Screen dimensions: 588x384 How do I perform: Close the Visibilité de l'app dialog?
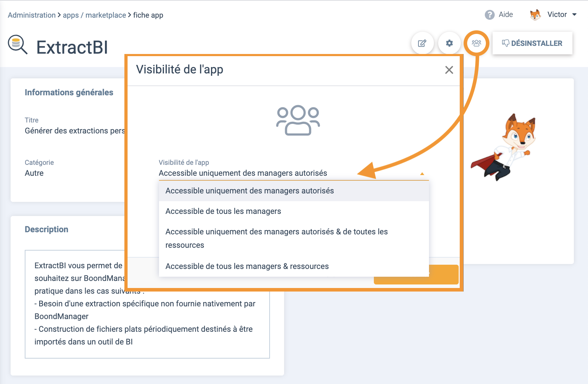(x=449, y=70)
